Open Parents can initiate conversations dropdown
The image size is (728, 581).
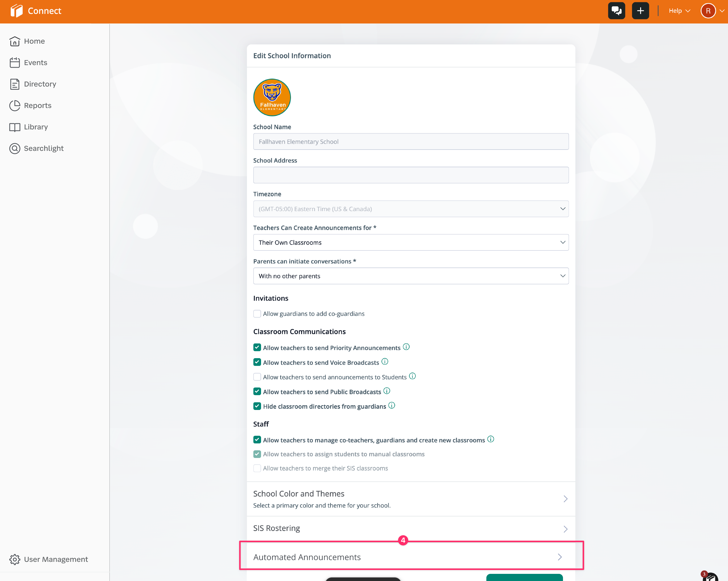[410, 276]
